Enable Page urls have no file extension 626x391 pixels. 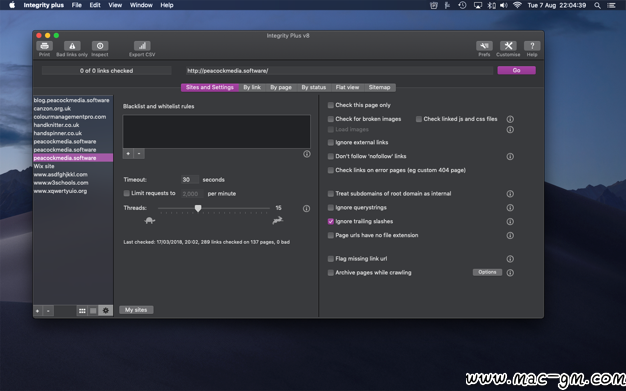331,236
